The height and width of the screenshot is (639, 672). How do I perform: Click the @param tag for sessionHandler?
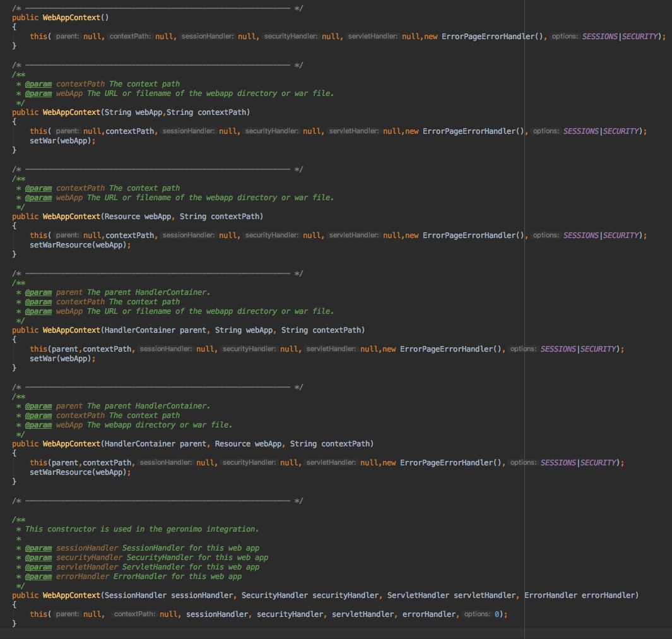(38, 548)
